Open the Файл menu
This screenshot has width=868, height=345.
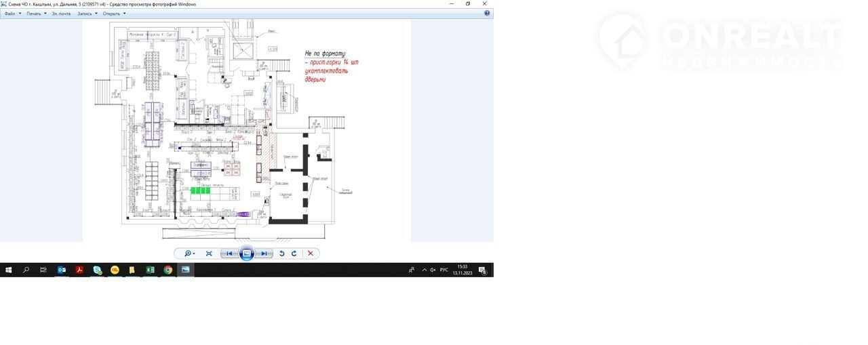coord(12,14)
